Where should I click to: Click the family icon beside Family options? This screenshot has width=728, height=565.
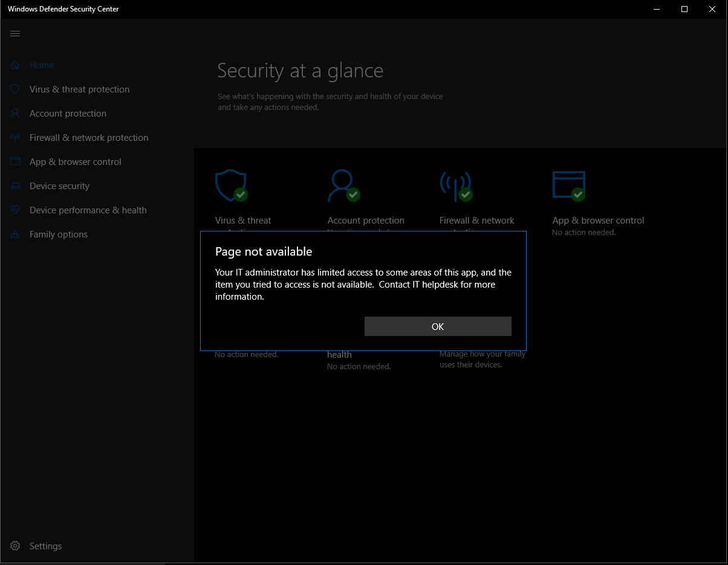15,234
